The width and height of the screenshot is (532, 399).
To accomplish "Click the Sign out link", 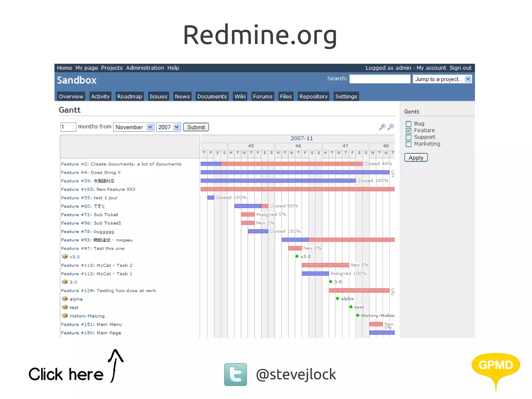I will 461,68.
